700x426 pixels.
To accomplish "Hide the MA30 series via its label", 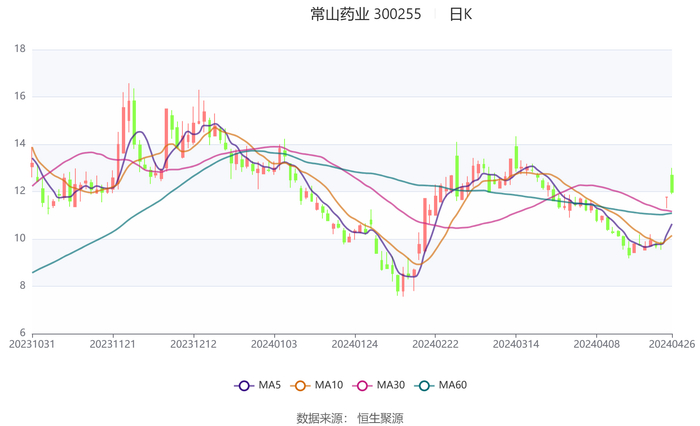I will 391,386.
